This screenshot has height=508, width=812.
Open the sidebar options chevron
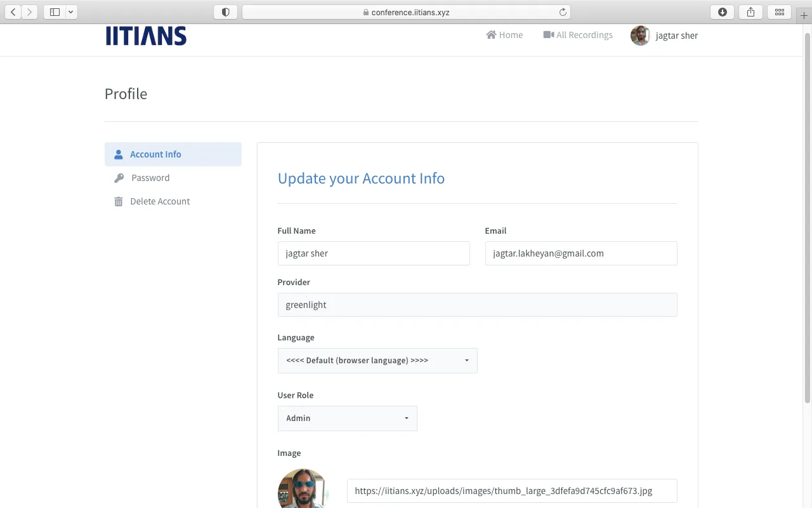71,12
